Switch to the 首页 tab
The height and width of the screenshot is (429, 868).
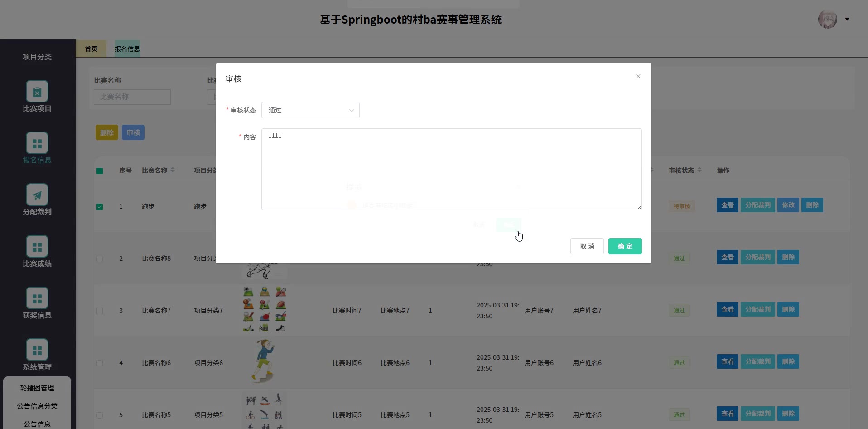[91, 49]
